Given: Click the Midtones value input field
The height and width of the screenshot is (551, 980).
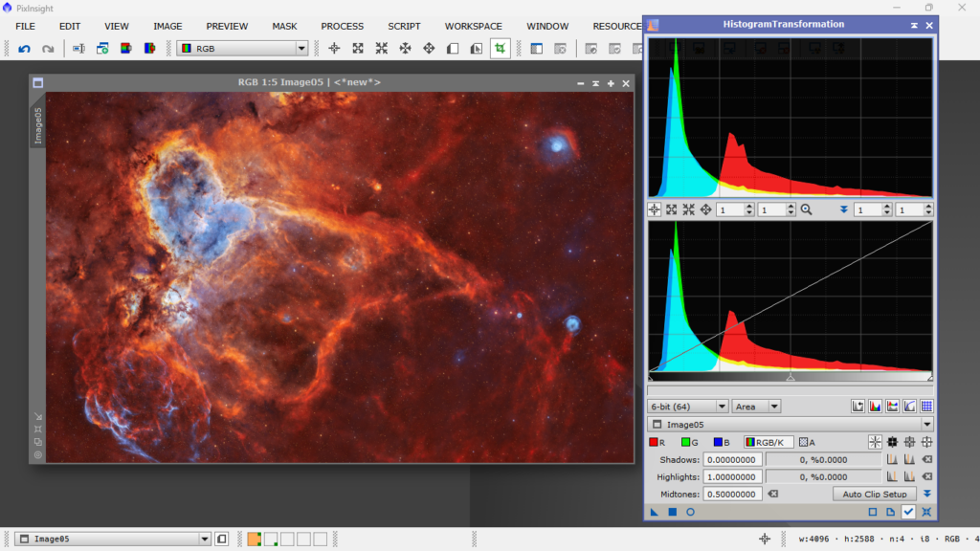Looking at the screenshot, I should click(x=732, y=495).
